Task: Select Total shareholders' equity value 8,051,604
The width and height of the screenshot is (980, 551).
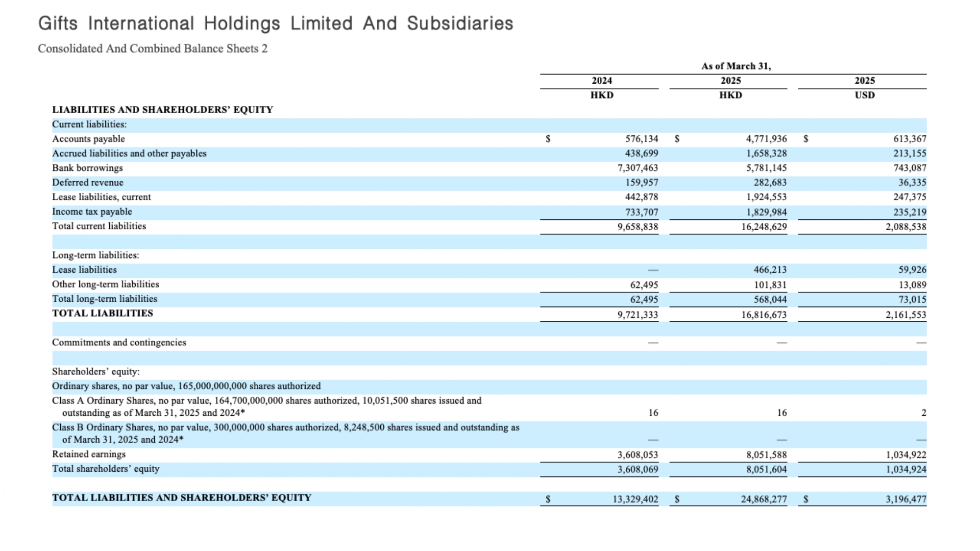Action: point(766,470)
